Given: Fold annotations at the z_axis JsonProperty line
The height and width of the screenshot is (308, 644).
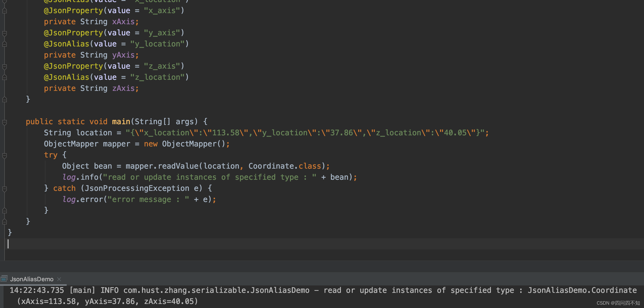Looking at the screenshot, I should pyautogui.click(x=4, y=67).
